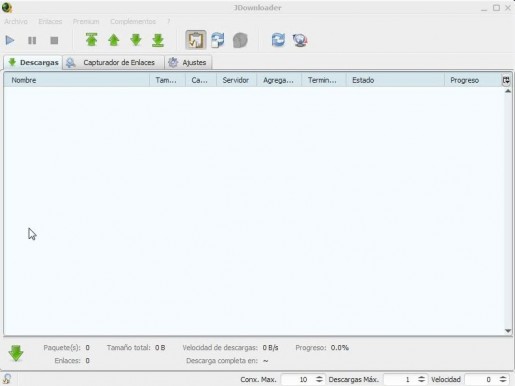Move selection up with green up arrow
Viewport: 515px width, 386px height.
point(114,40)
